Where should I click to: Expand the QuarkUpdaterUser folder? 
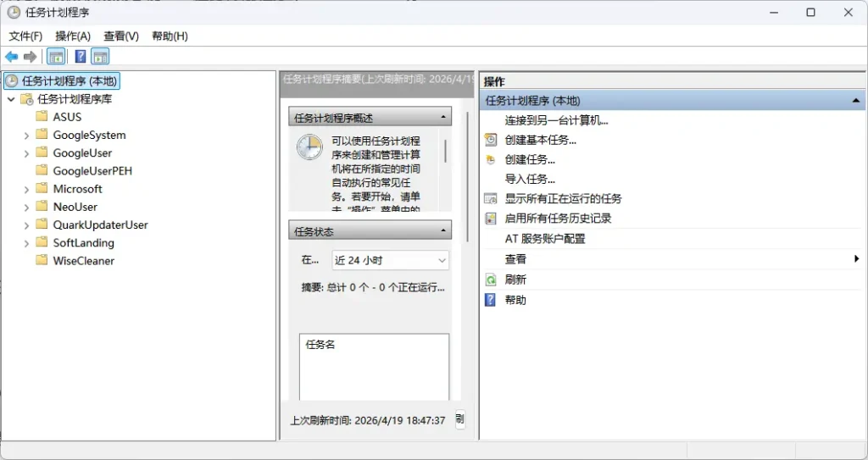pyautogui.click(x=26, y=225)
